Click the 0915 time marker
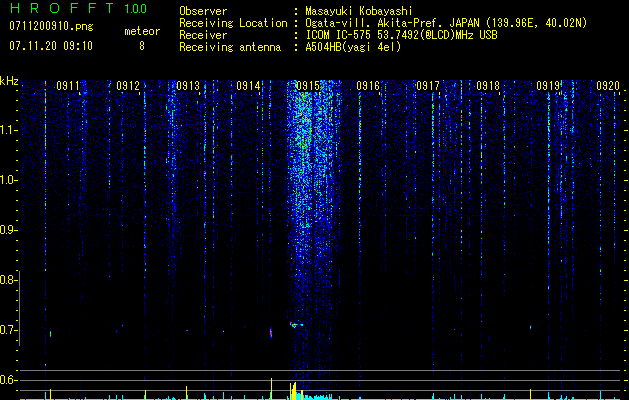This screenshot has height=400, width=629. coord(308,85)
